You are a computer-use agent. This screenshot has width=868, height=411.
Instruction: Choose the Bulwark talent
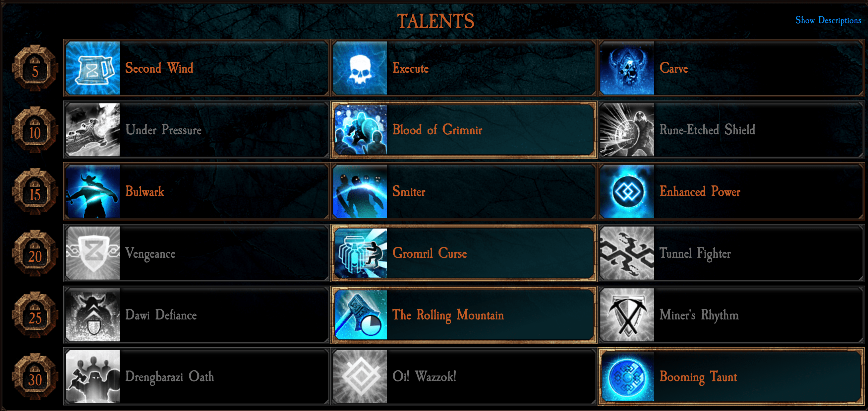tap(197, 191)
